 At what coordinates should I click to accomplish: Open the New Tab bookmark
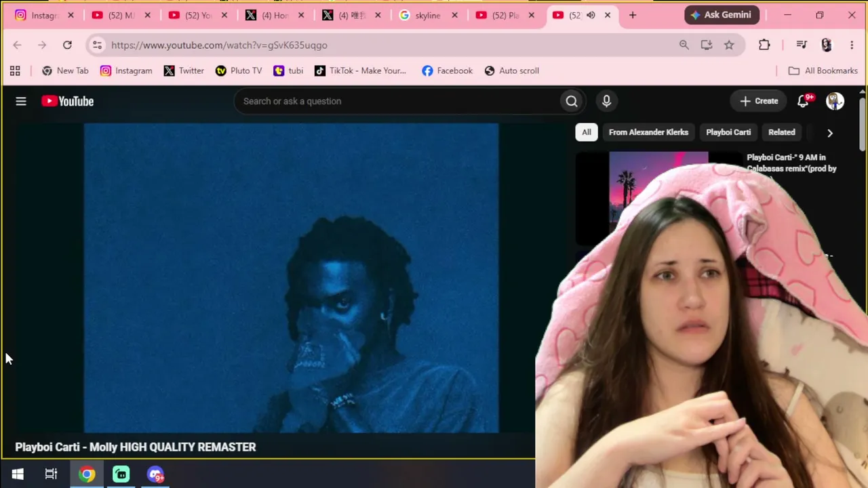(65, 70)
